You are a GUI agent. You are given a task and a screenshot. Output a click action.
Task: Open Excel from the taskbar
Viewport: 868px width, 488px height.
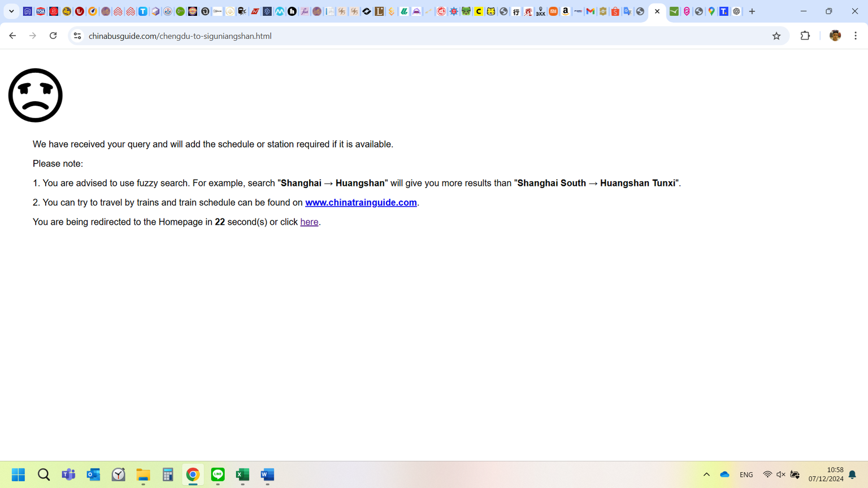coord(242,474)
